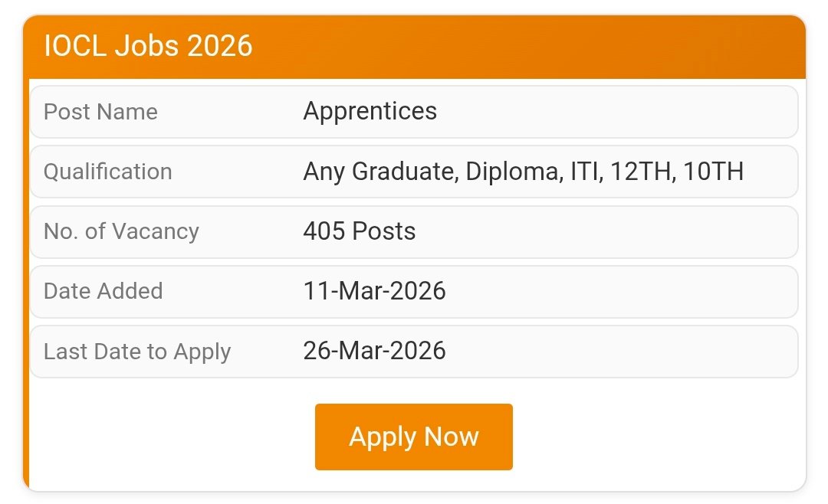Select the Qualification row label
The image size is (828, 504).
pyautogui.click(x=107, y=172)
